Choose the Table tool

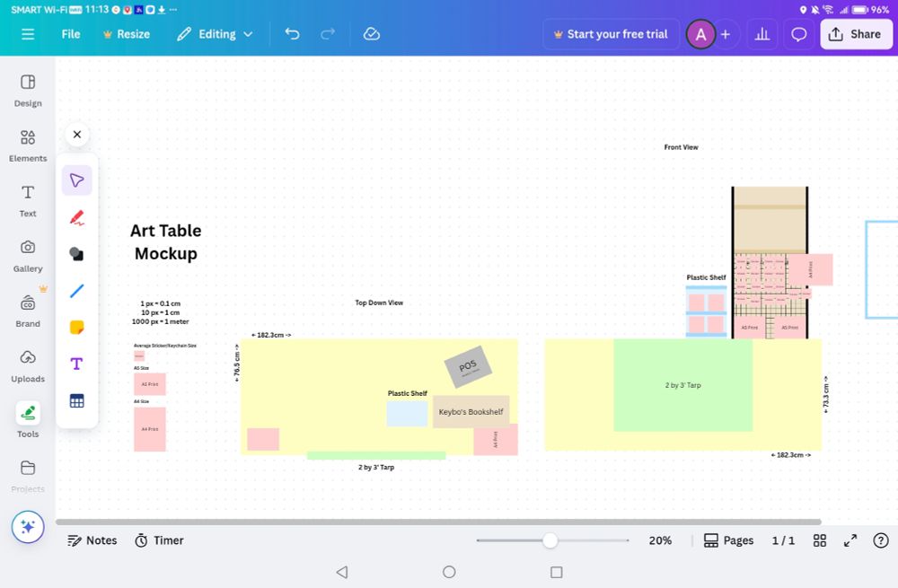tap(76, 400)
